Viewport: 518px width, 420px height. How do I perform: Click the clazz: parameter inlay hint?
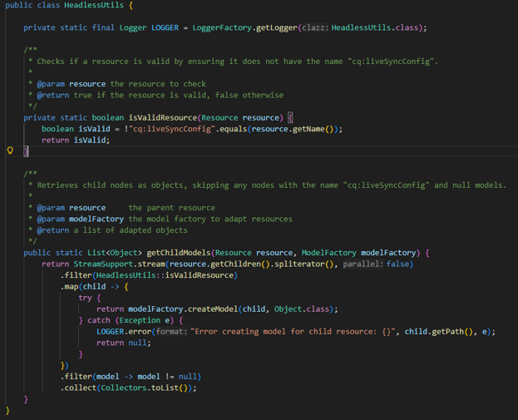[315, 27]
